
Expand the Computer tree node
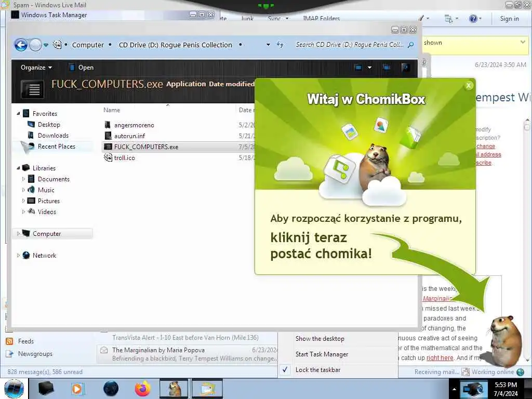click(18, 233)
